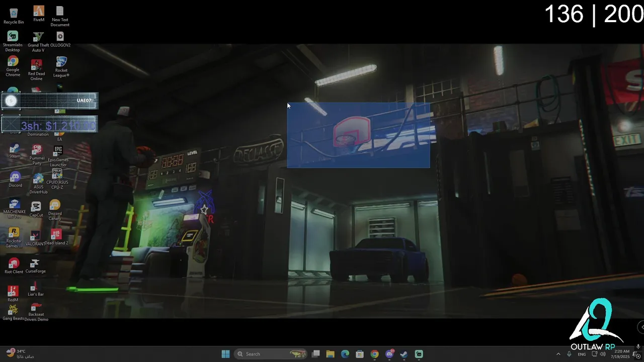The width and height of the screenshot is (644, 362).
Task: Select the CapCut desktop icon
Action: [36, 210]
